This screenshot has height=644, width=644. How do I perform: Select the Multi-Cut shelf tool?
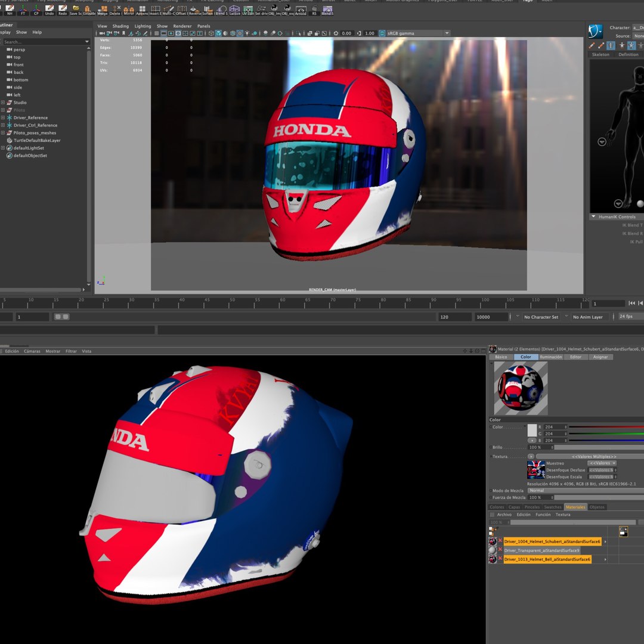[168, 10]
